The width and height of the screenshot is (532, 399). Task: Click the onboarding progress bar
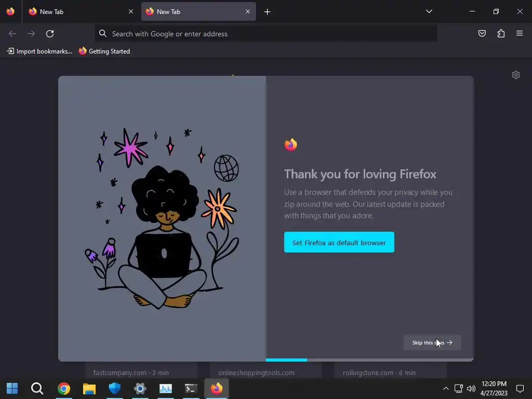[x=369, y=360]
